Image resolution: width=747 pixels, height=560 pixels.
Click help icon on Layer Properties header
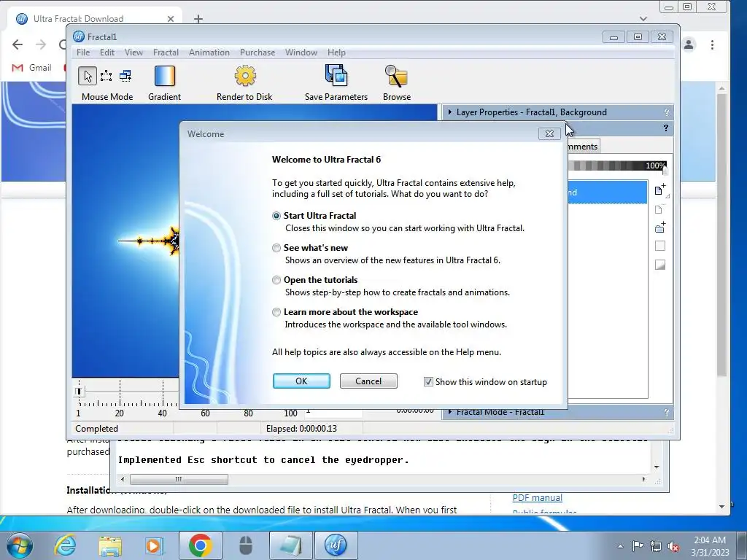coord(667,112)
